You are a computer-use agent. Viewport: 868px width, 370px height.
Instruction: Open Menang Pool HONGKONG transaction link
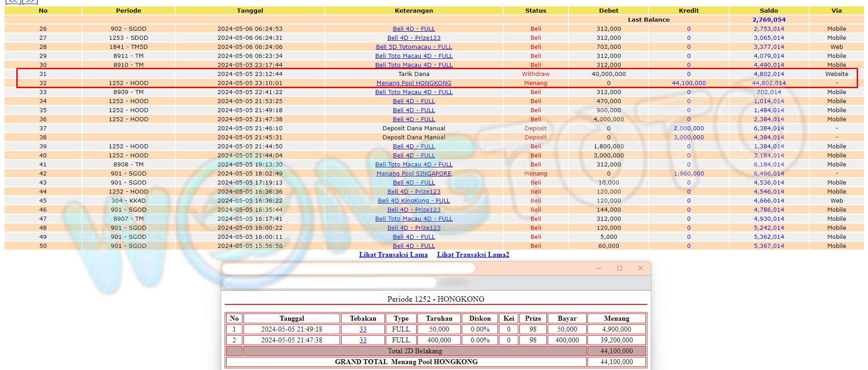(x=413, y=83)
